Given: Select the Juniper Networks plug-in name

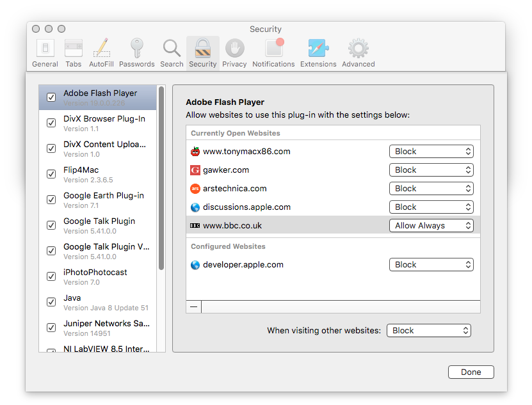Looking at the screenshot, I should 106,324.
